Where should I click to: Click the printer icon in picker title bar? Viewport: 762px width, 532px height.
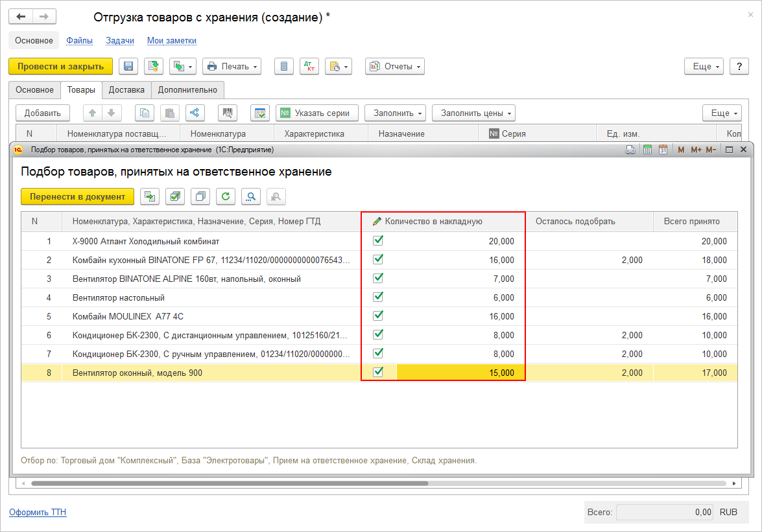[630, 150]
